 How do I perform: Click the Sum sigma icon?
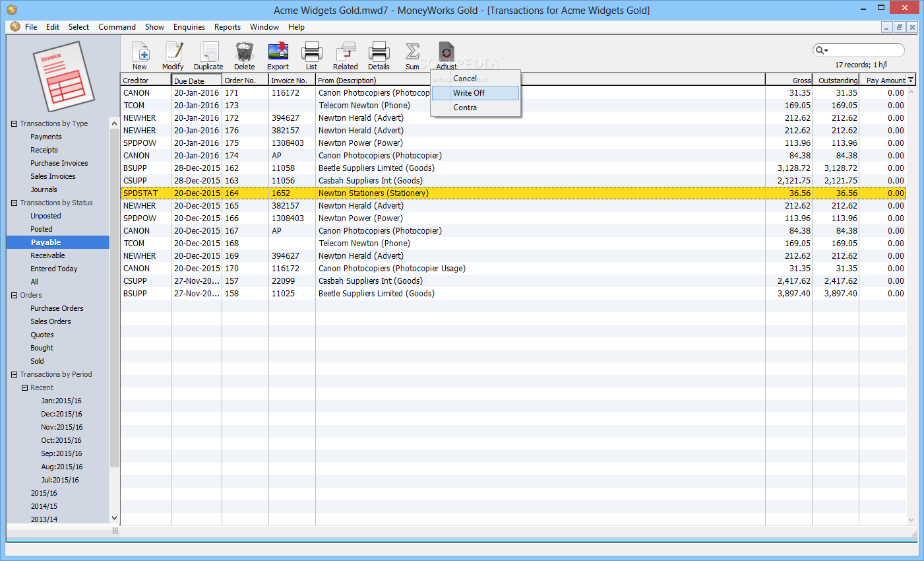[x=412, y=52]
